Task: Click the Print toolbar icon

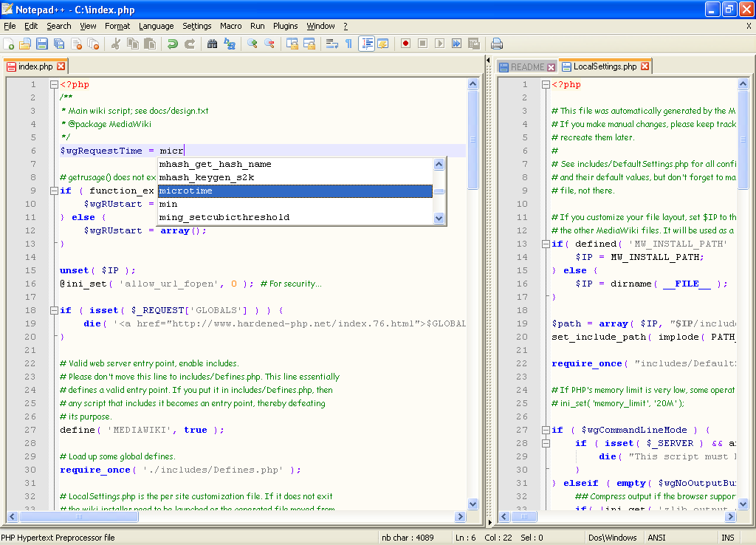Action: (x=496, y=43)
